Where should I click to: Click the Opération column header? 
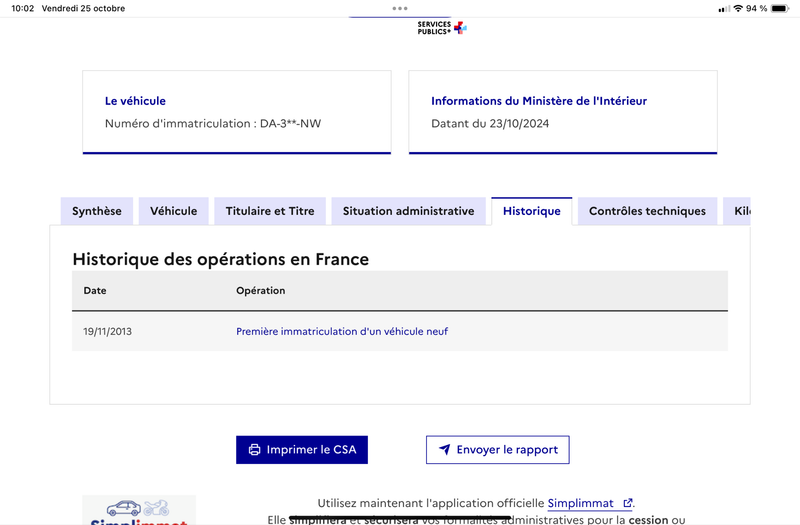coord(261,291)
